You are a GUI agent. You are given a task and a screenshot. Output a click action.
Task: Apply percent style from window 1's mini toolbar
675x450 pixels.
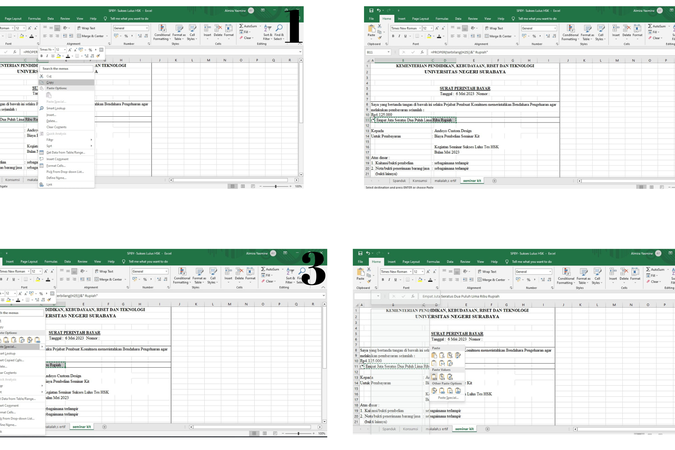[90, 50]
